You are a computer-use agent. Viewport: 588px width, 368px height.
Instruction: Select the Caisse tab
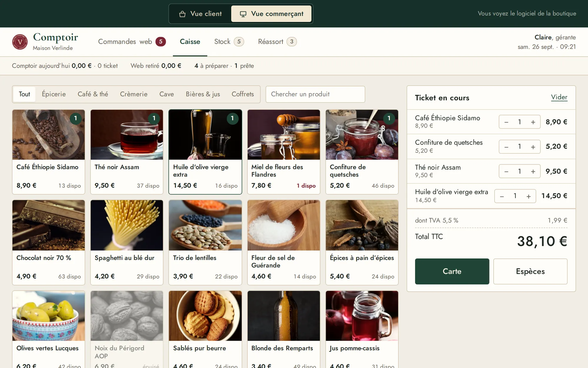[x=190, y=42]
